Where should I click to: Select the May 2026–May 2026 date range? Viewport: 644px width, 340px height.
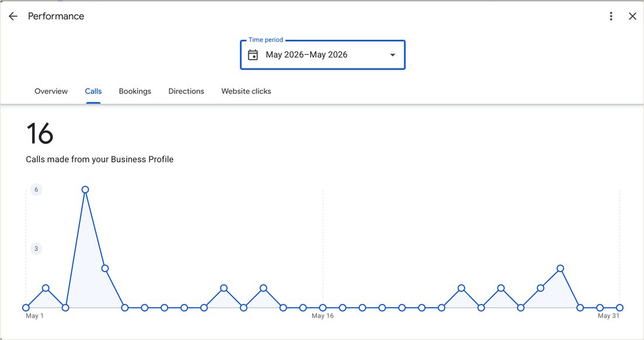pyautogui.click(x=306, y=54)
